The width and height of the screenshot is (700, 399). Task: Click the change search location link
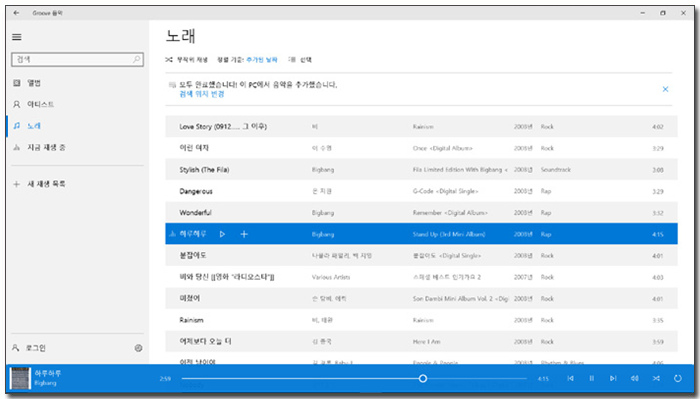(202, 94)
